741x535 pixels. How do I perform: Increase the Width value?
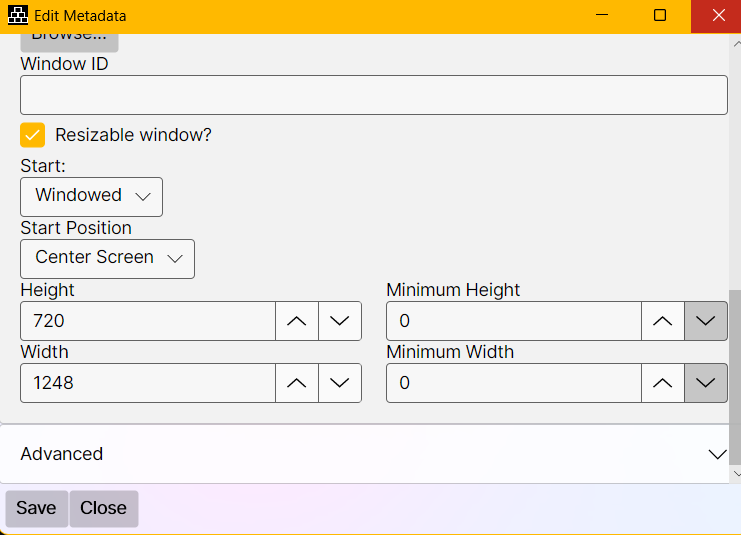tap(297, 383)
